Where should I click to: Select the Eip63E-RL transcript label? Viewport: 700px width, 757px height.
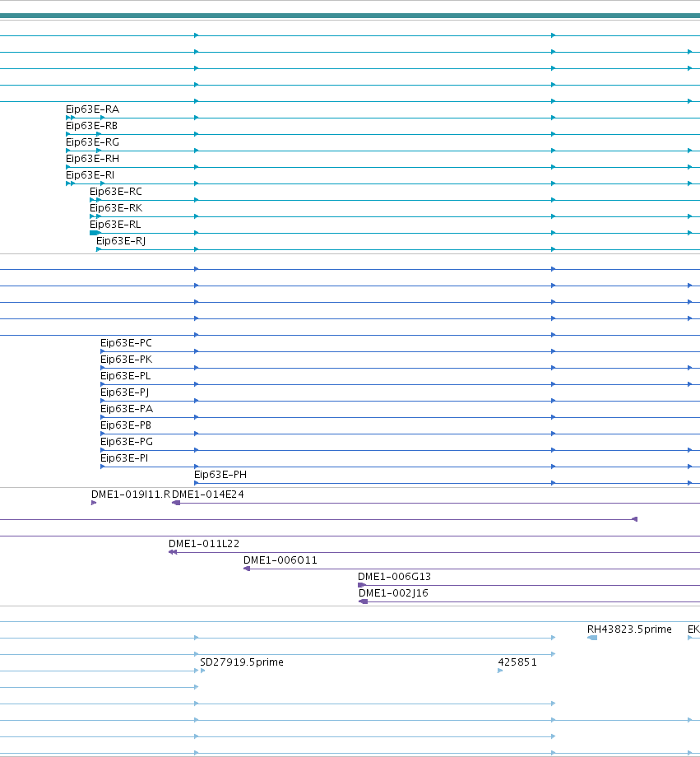(115, 224)
